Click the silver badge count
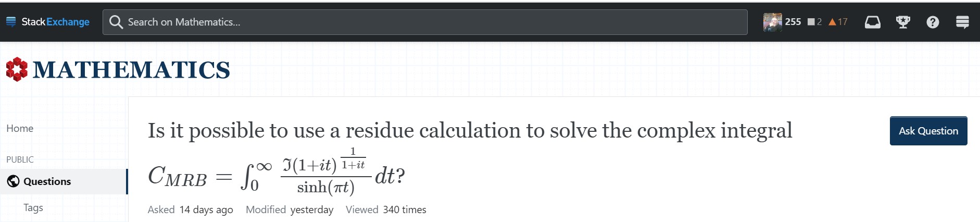This screenshot has width=980, height=222. point(815,22)
